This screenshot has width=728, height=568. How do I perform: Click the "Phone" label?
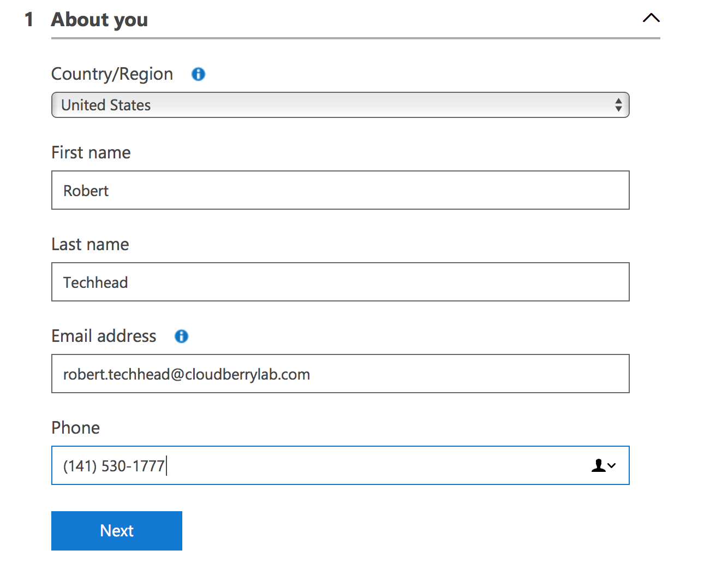coord(75,428)
